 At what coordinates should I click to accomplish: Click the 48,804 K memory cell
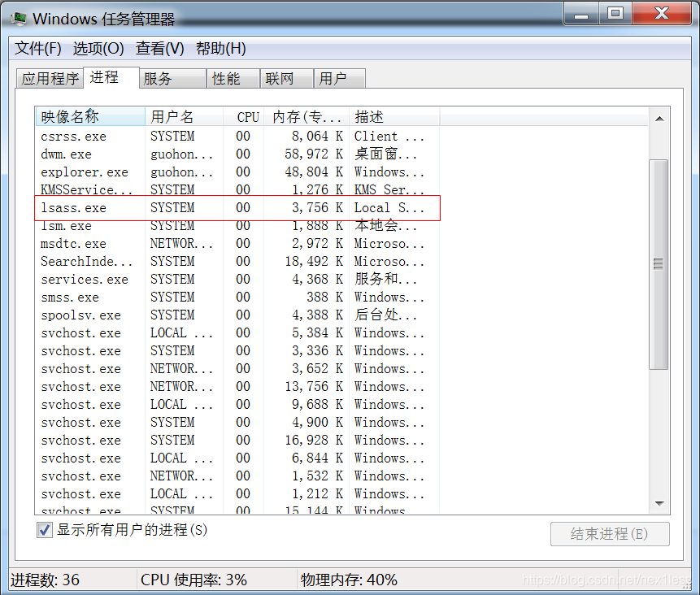coord(314,172)
